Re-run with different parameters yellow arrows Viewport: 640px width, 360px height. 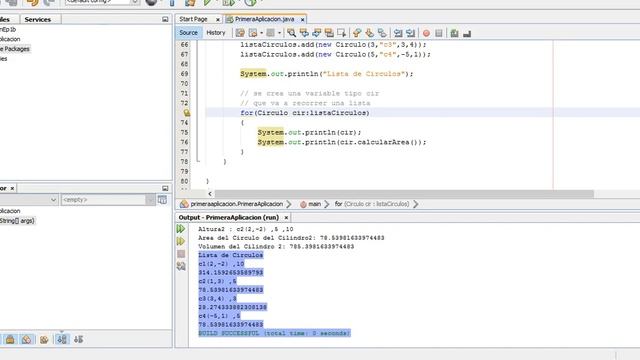pos(181,242)
